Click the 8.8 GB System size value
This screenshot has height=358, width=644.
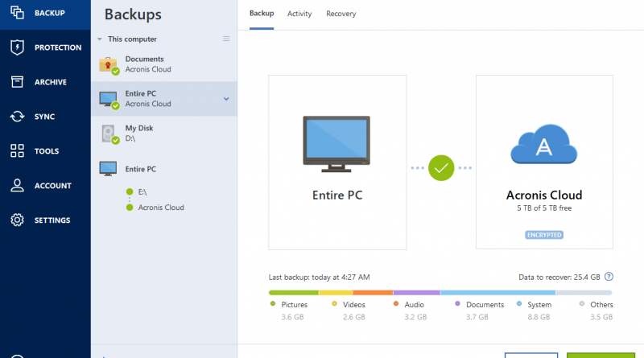[x=539, y=317]
